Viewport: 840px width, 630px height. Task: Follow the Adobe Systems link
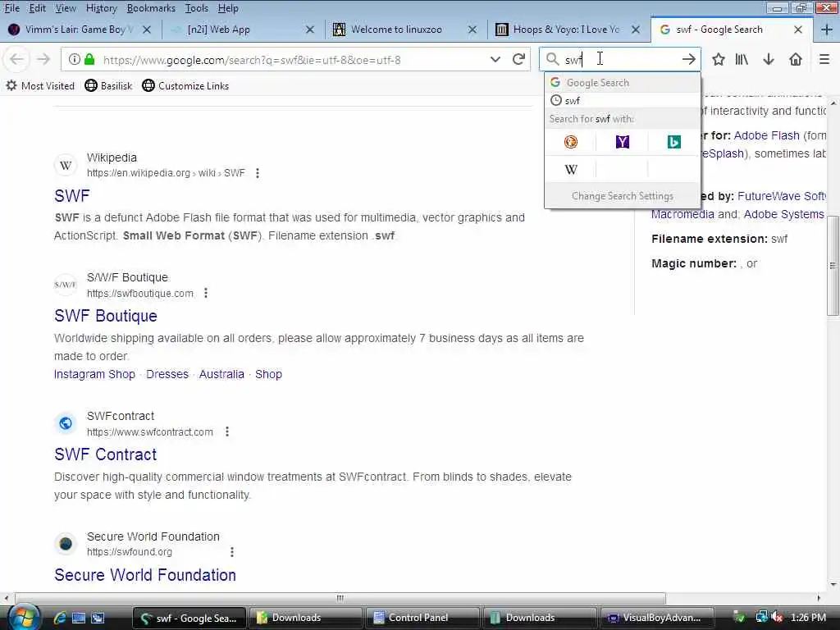point(783,214)
